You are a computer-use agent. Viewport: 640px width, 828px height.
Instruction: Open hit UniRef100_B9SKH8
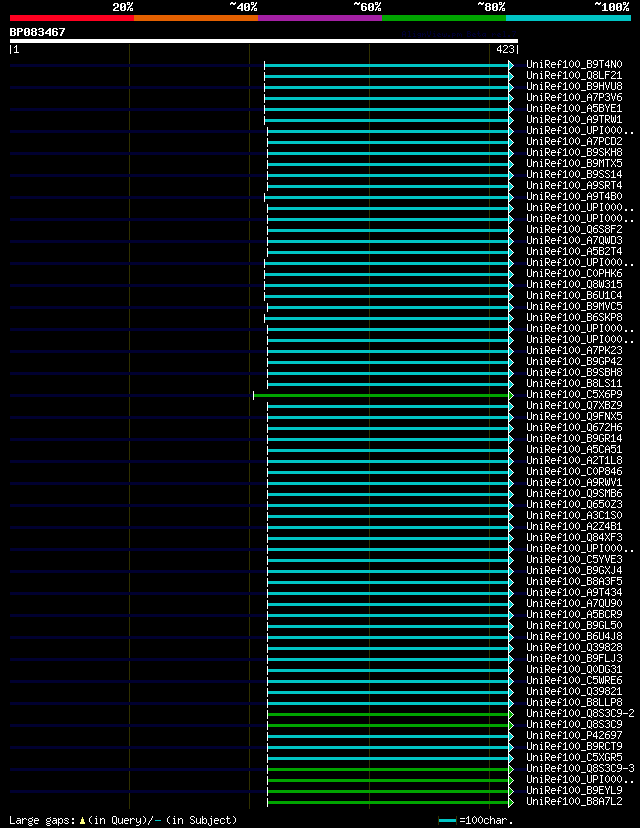574,153
